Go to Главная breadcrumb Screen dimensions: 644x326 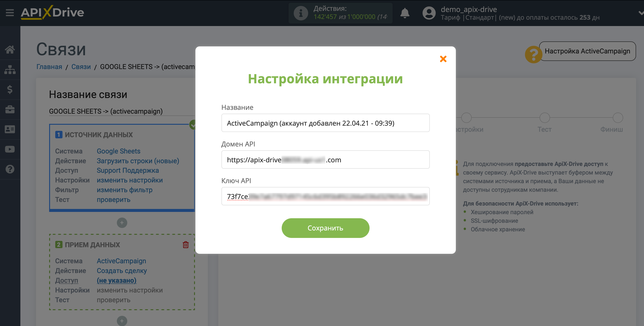pyautogui.click(x=49, y=67)
